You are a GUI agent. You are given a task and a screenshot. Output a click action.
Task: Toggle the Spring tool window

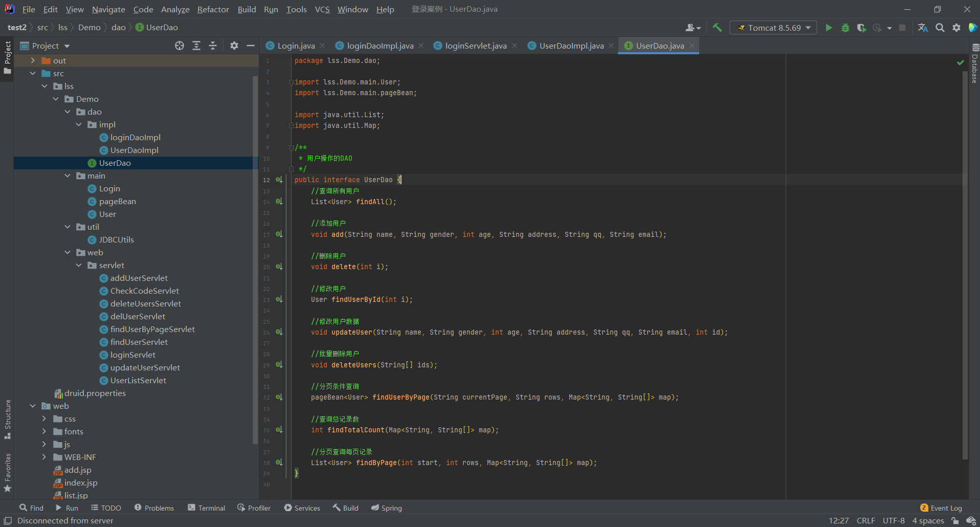[x=386, y=508]
